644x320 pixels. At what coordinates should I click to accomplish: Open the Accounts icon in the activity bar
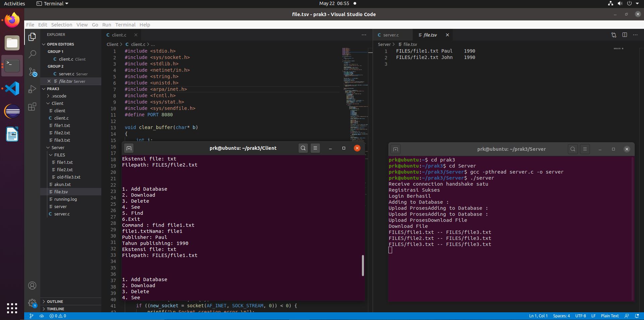(x=32, y=285)
